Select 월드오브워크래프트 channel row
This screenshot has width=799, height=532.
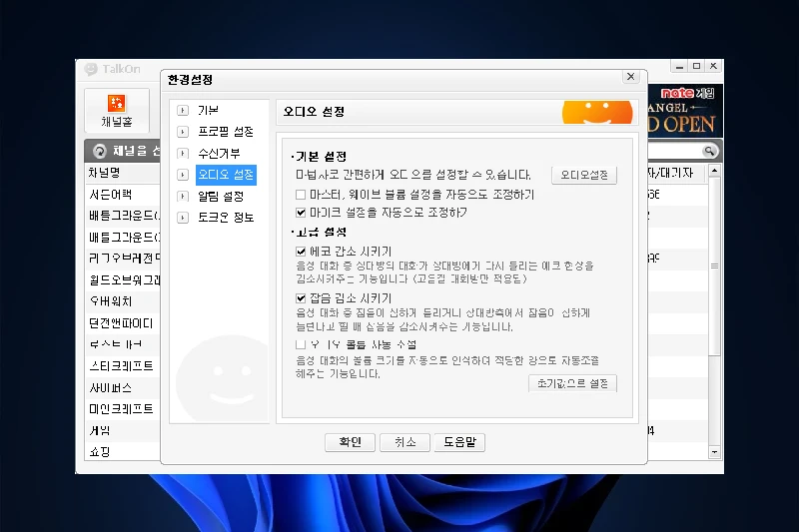(x=122, y=280)
